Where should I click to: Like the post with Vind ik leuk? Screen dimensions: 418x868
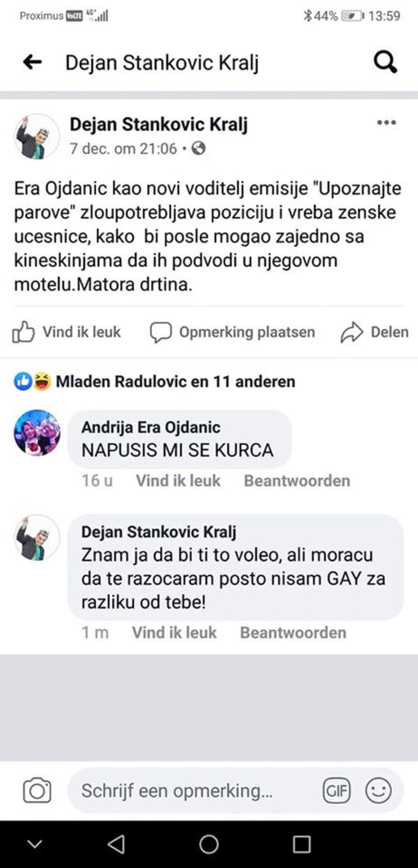[67, 332]
